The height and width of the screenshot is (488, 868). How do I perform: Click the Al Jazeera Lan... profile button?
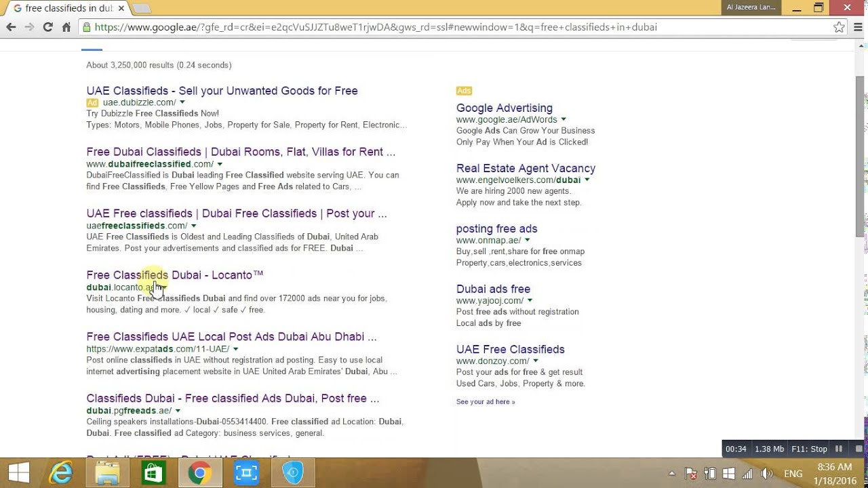pyautogui.click(x=751, y=7)
